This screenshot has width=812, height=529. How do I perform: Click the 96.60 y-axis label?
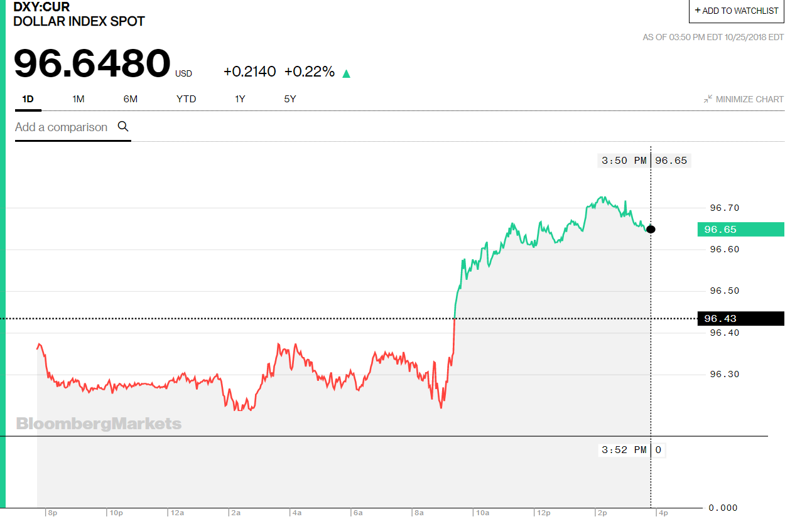click(x=724, y=249)
